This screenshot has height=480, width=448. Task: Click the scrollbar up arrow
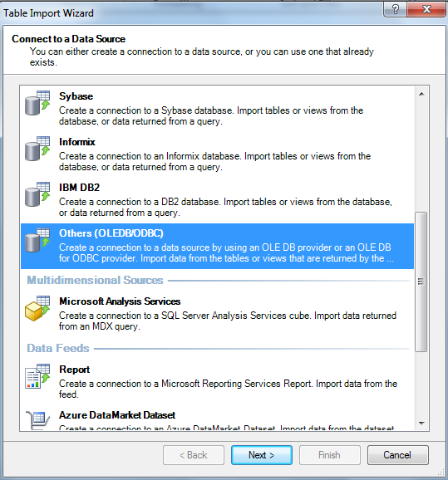[x=421, y=94]
